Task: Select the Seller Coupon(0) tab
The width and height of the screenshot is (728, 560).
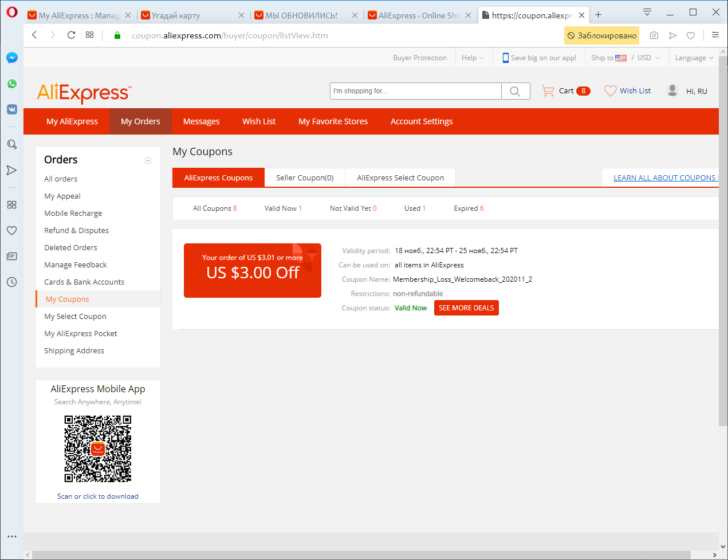Action: [x=305, y=178]
